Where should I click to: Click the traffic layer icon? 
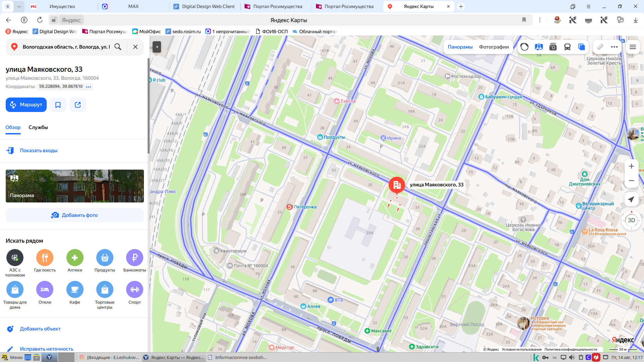point(525,47)
